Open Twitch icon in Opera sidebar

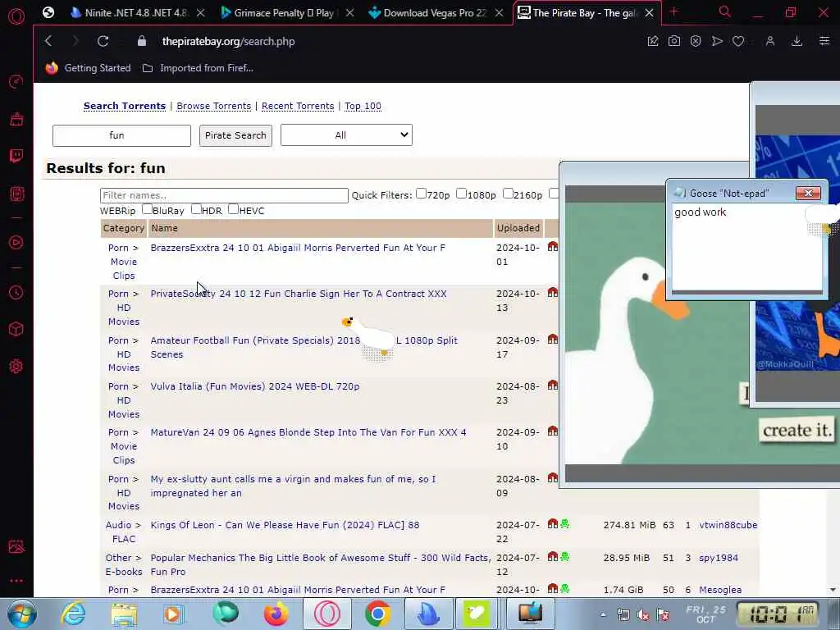pos(16,156)
